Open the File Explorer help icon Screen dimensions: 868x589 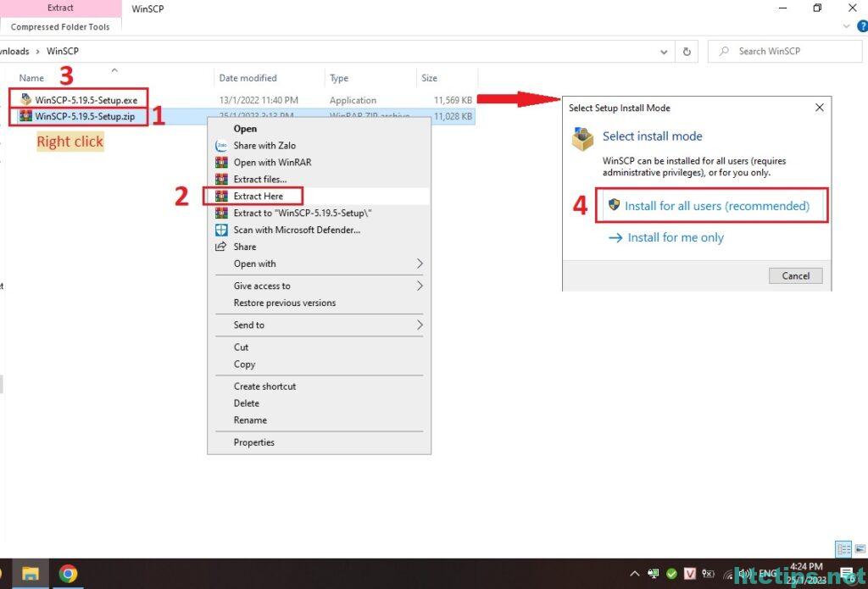point(862,26)
